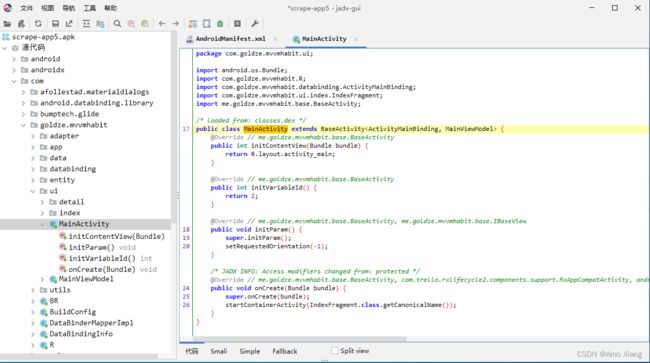
Task: Open the log viewer toolbar icon
Action: (x=238, y=24)
